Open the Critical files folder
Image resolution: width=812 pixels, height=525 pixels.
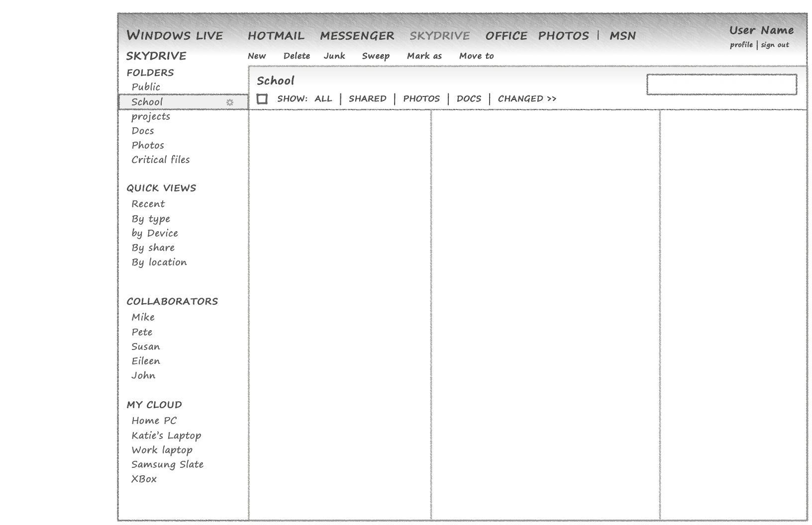[161, 160]
